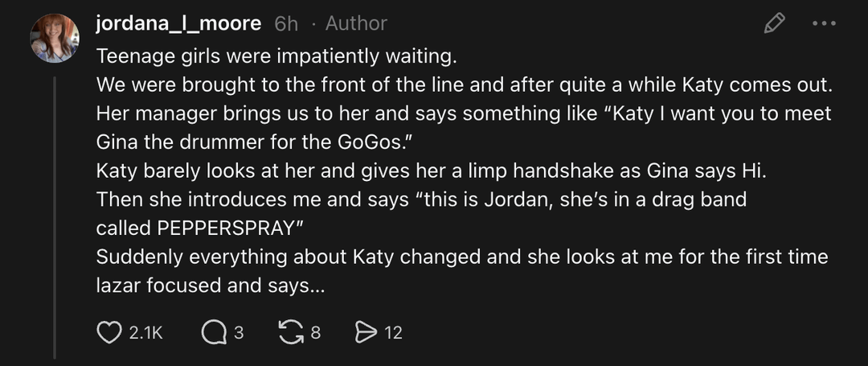Open the three-dot more options menu
The height and width of the screenshot is (366, 868).
tap(824, 23)
